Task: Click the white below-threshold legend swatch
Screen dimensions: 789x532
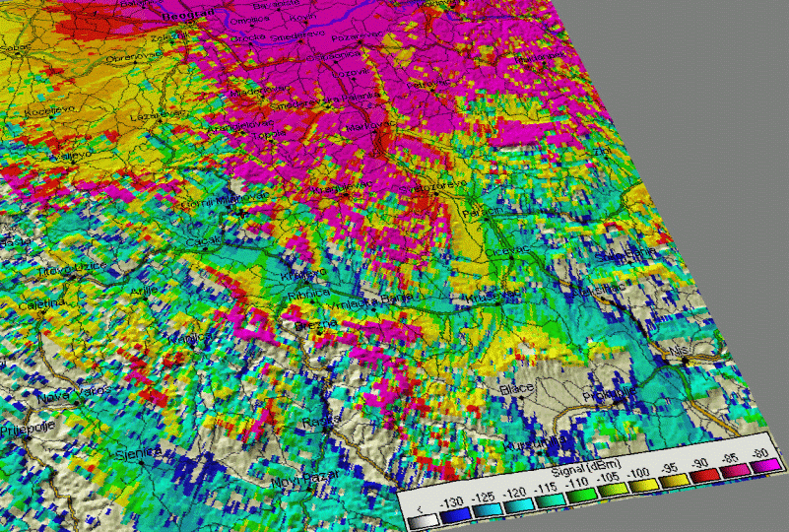Action: (423, 520)
